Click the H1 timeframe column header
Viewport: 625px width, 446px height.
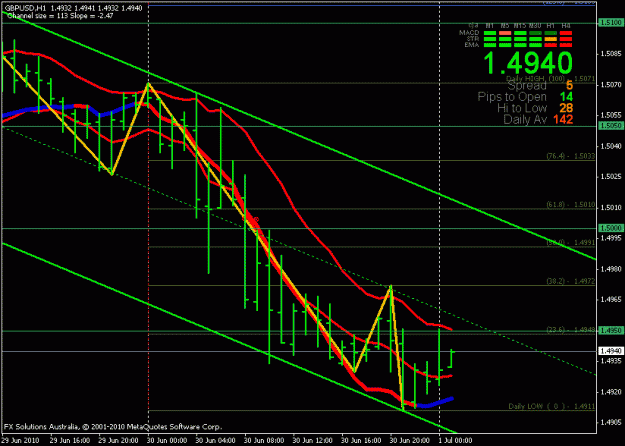tap(550, 26)
